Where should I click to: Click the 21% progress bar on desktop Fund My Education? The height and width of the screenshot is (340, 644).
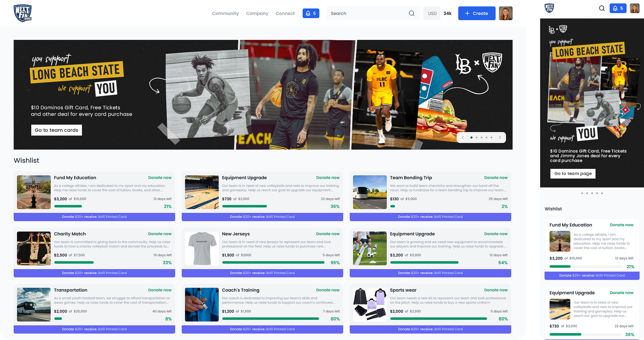click(x=68, y=206)
